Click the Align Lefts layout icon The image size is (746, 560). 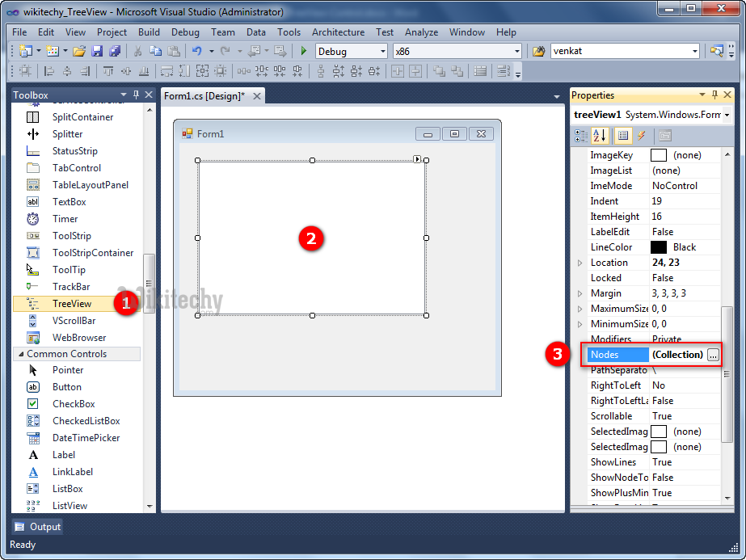(x=48, y=71)
